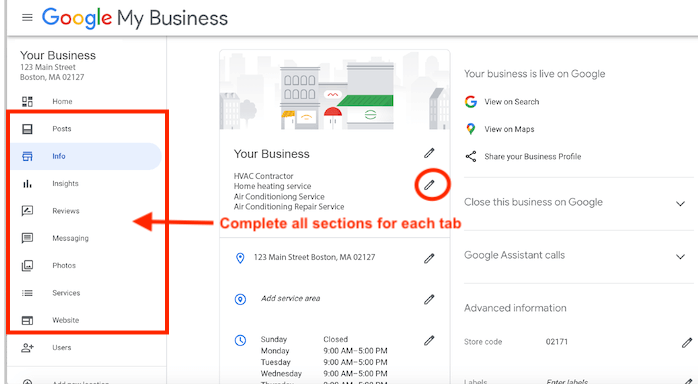Edit the HVAC Contractor categories pencil
The height and width of the screenshot is (384, 698).
[429, 185]
